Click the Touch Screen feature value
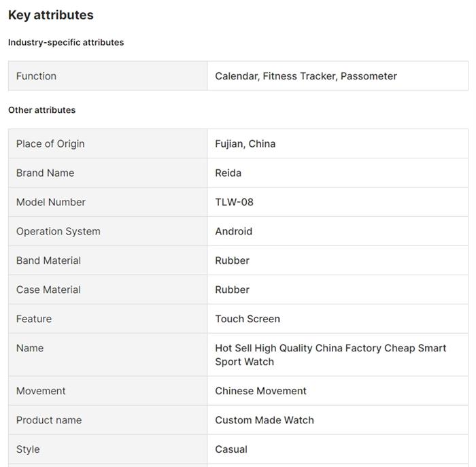This screenshot has height=467, width=476. (248, 319)
